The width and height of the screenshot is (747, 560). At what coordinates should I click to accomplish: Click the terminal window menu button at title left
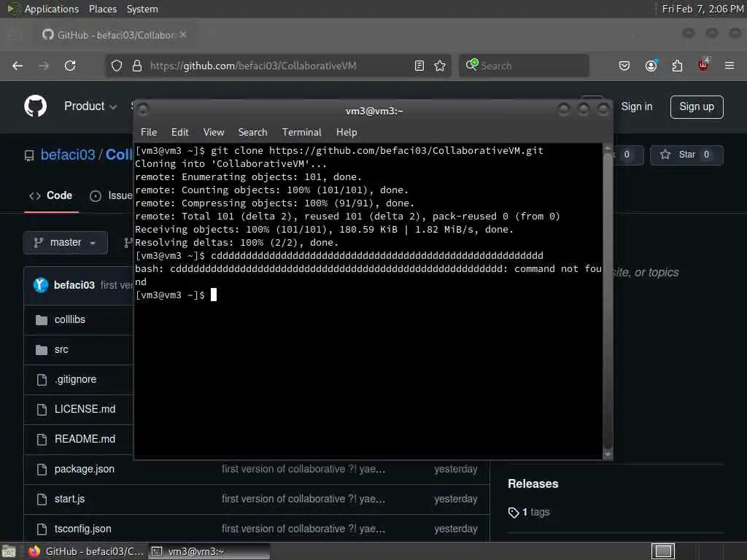pos(143,110)
